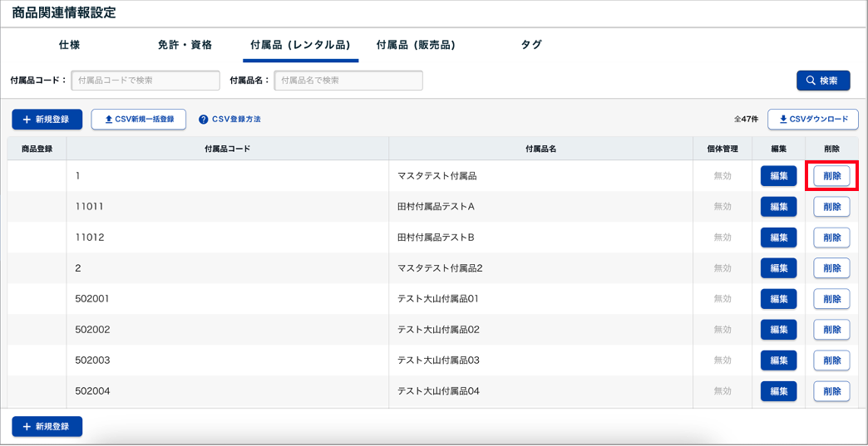Select the 付属品 (販売品) tab
Screen dimensions: 868x446
point(416,45)
